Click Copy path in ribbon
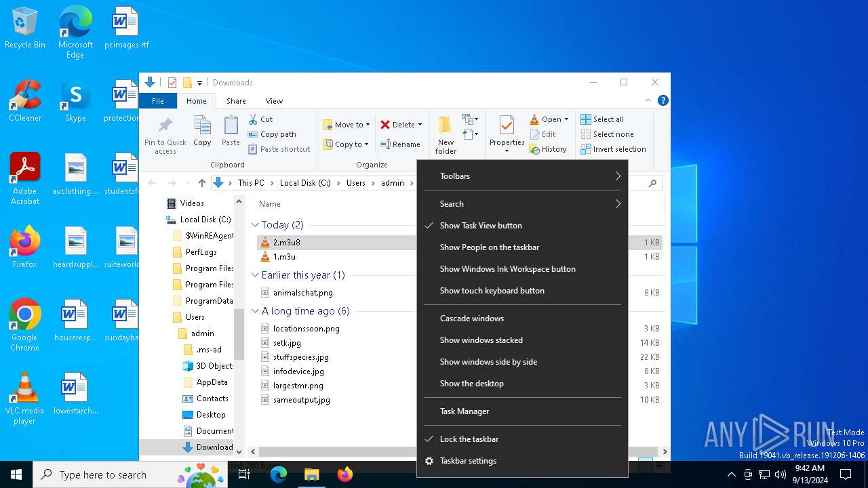Screen dimensions: 868x488 pyautogui.click(x=272, y=134)
